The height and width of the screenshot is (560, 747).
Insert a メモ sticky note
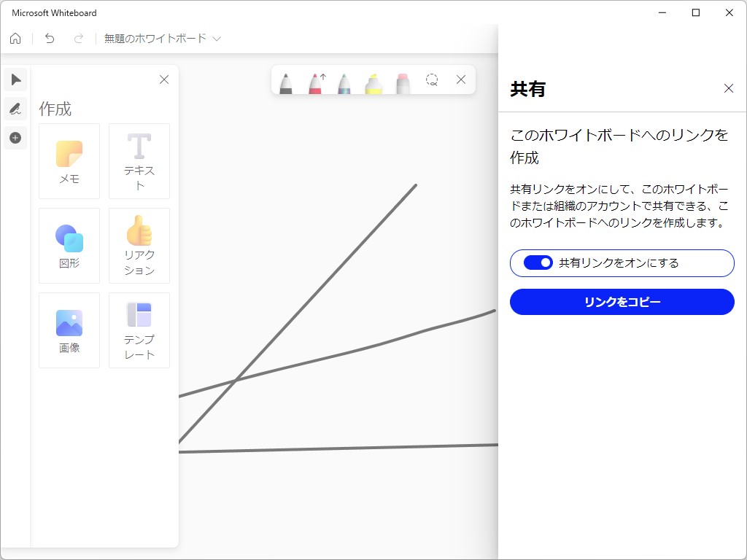point(69,160)
